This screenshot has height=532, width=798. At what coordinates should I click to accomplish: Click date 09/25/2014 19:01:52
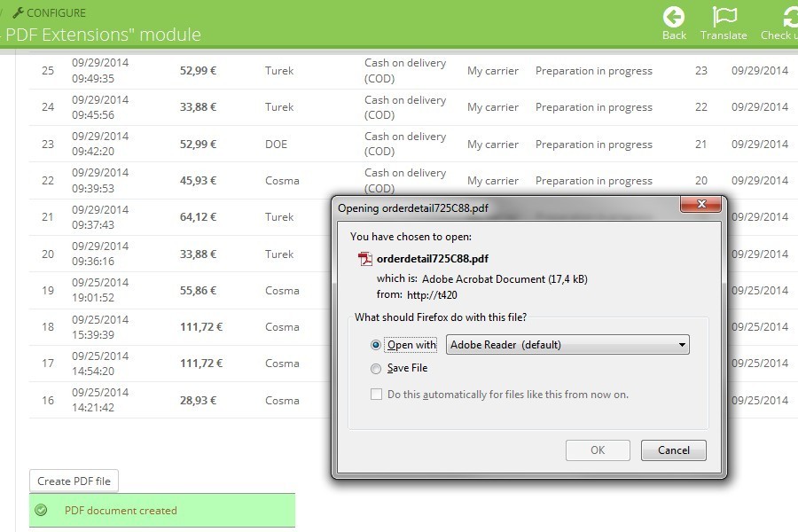pyautogui.click(x=99, y=290)
